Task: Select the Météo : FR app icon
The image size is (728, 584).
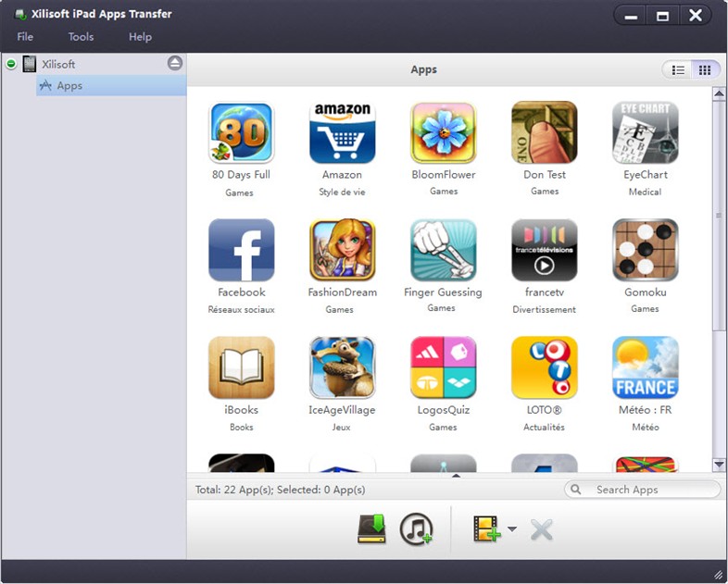Action: 646,367
